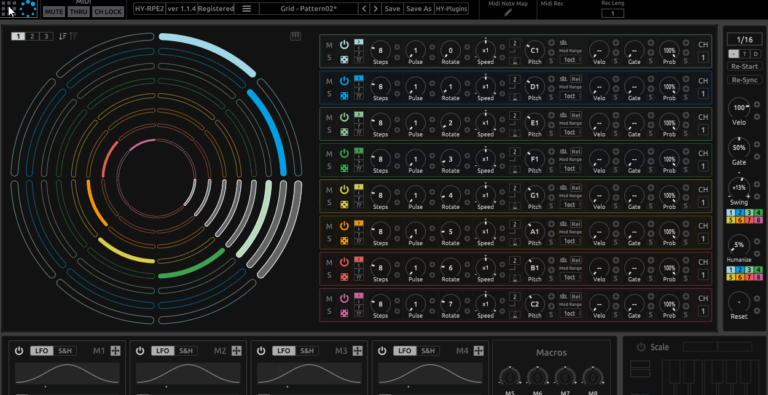
Task: Randomize the E1 track with its dice icon
Action: click(344, 131)
